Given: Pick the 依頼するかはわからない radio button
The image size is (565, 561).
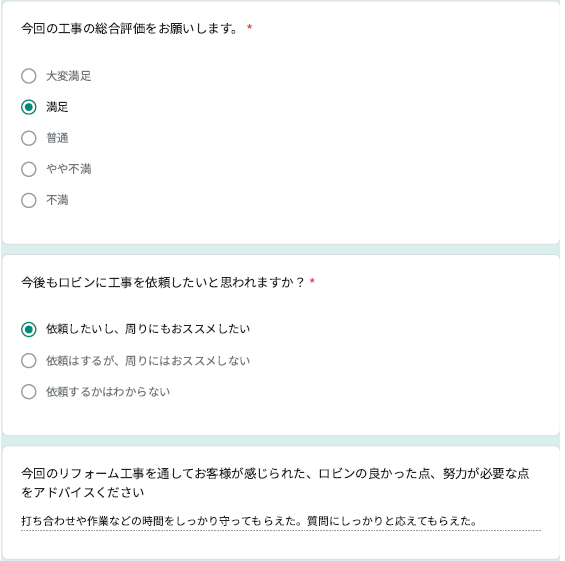Looking at the screenshot, I should tap(28, 391).
